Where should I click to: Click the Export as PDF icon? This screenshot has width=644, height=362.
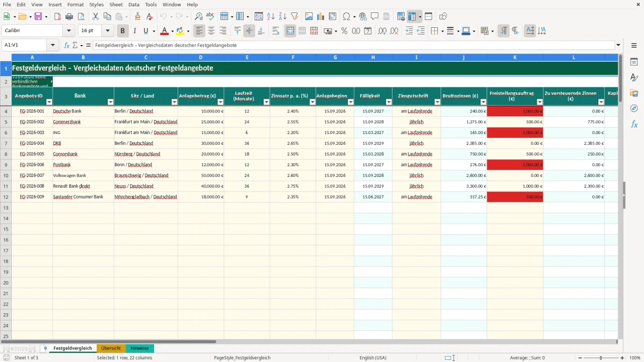pyautogui.click(x=57, y=17)
